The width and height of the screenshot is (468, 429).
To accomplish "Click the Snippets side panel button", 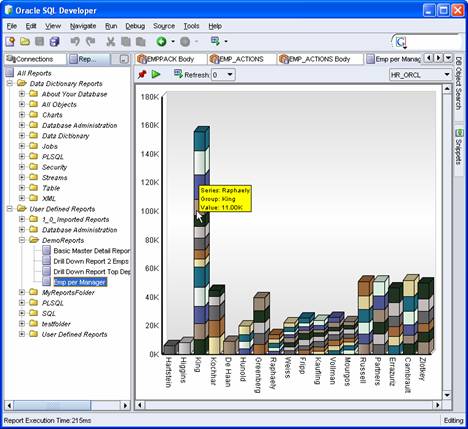I will coord(459,147).
